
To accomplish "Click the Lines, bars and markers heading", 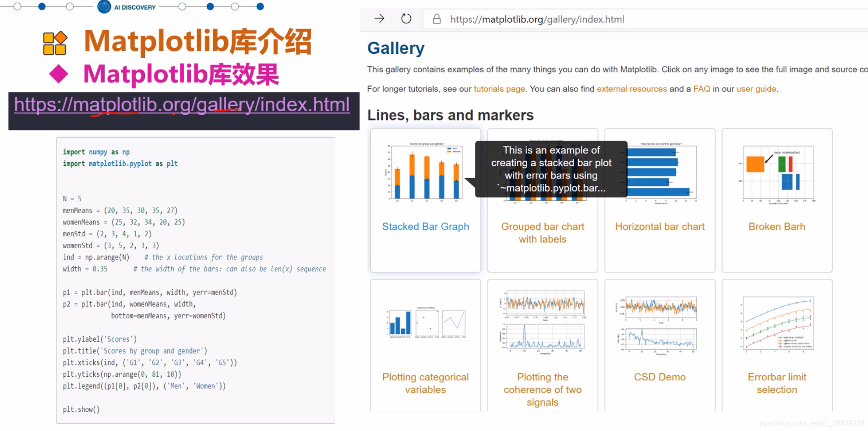I will point(450,115).
